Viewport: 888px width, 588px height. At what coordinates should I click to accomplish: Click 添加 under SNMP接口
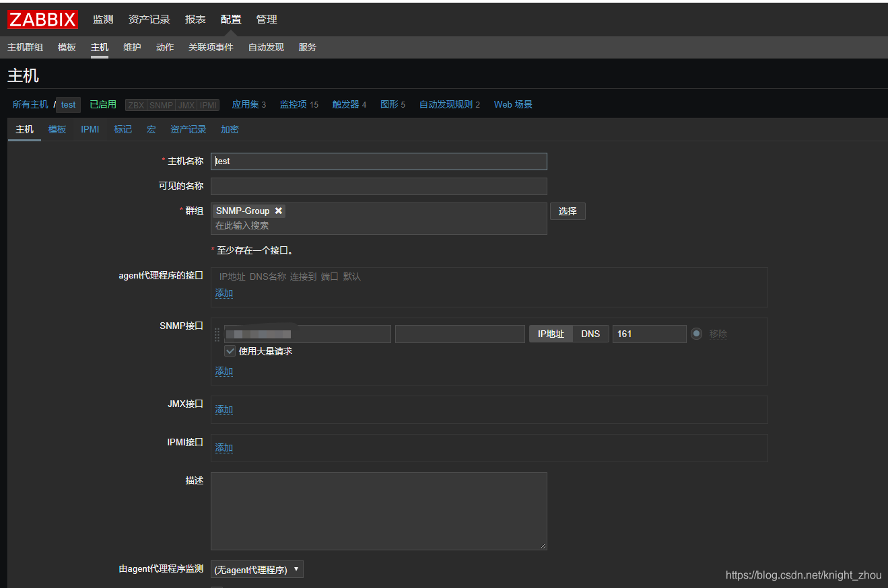[224, 371]
